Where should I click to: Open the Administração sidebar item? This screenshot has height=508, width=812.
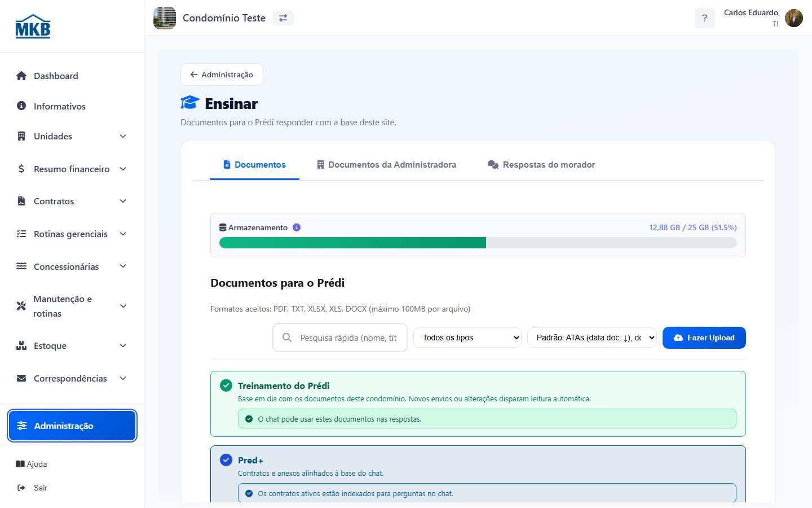(72, 426)
